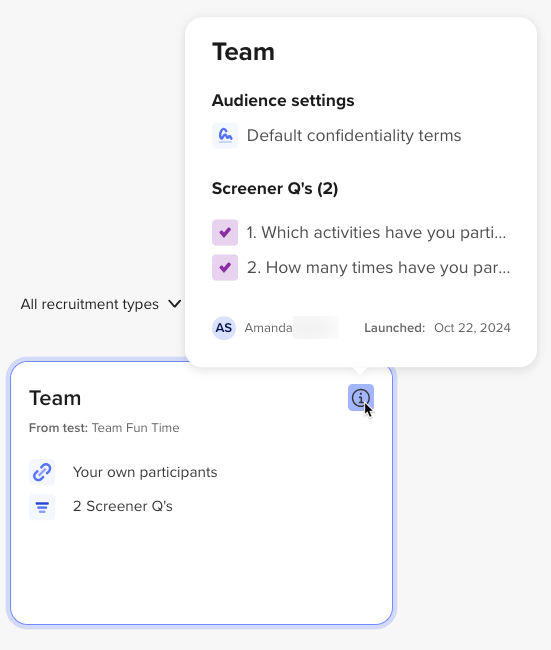The width and height of the screenshot is (551, 650).
Task: Click 'Which activities have you parti...' question text
Action: tap(376, 233)
